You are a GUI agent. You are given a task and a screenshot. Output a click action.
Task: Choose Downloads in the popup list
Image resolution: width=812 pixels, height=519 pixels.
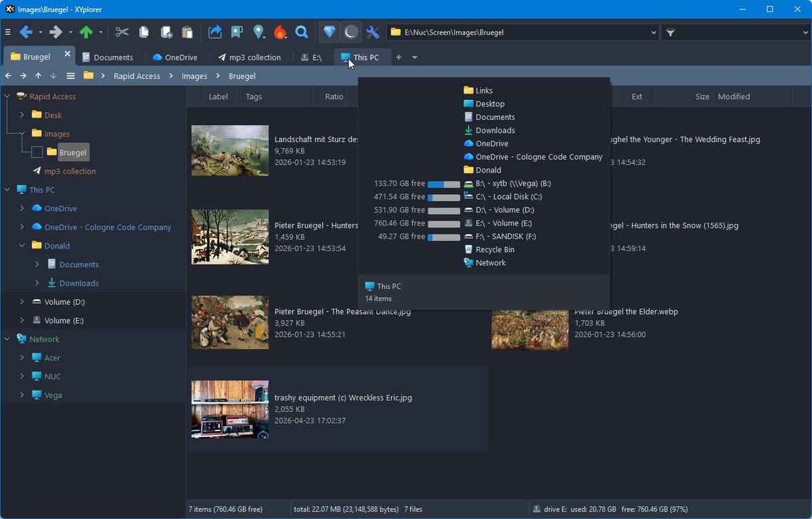tap(489, 131)
